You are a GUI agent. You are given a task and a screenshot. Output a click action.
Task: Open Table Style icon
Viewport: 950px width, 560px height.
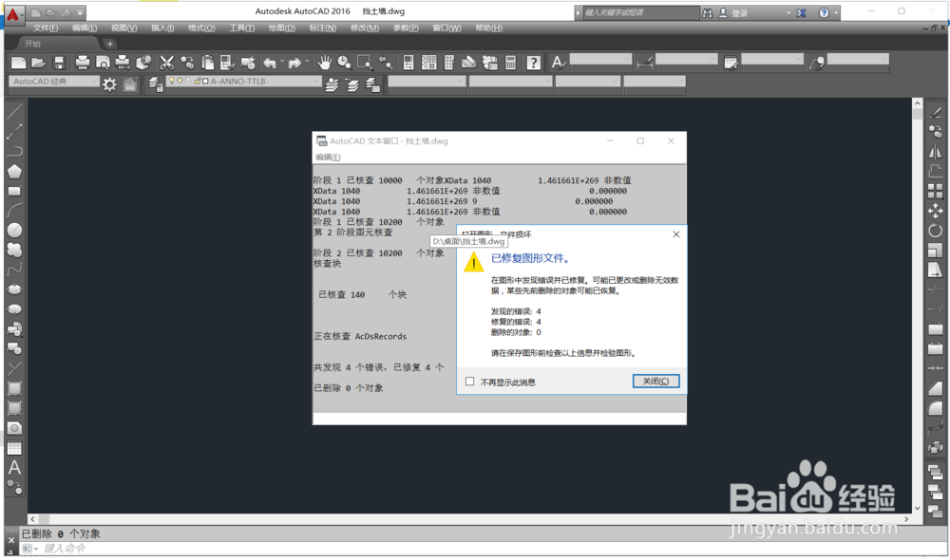pyautogui.click(x=731, y=63)
